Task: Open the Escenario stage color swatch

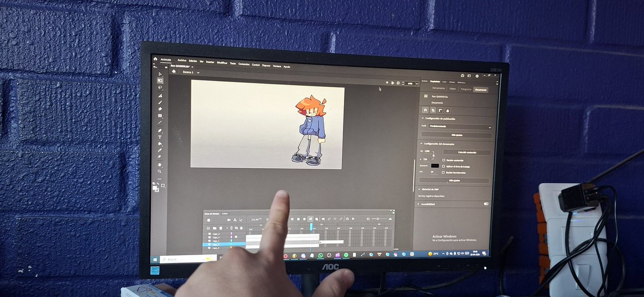Action: 435,166
